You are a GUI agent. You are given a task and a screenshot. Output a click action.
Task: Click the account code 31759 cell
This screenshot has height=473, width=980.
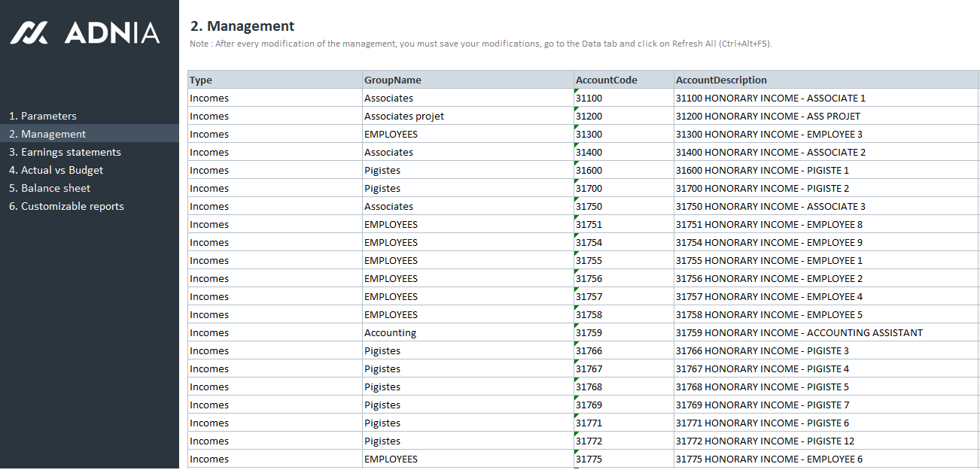click(x=589, y=332)
